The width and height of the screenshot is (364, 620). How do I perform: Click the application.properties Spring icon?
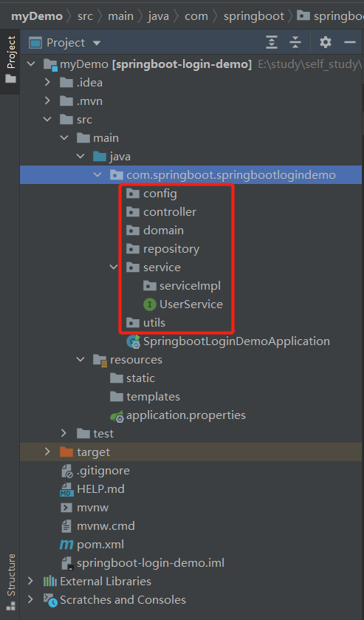[117, 416]
